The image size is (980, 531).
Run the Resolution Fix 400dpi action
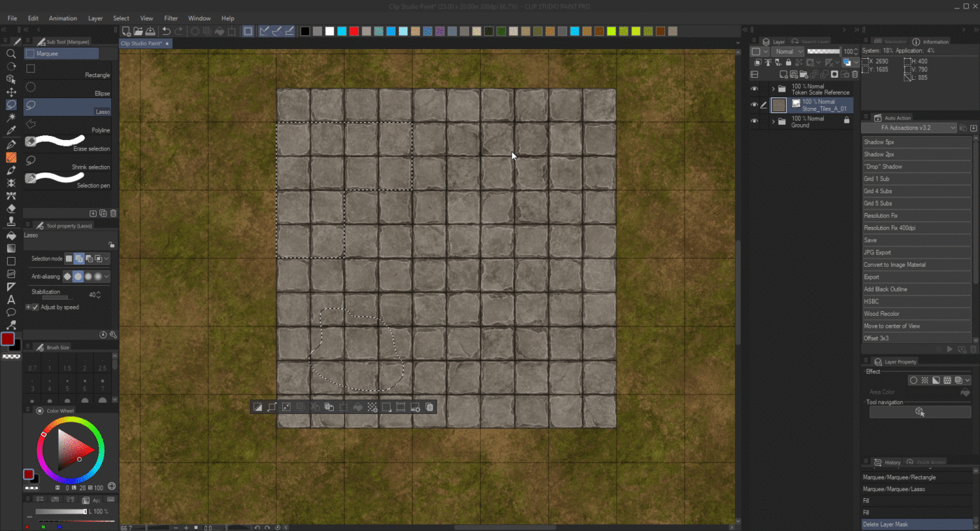[916, 228]
